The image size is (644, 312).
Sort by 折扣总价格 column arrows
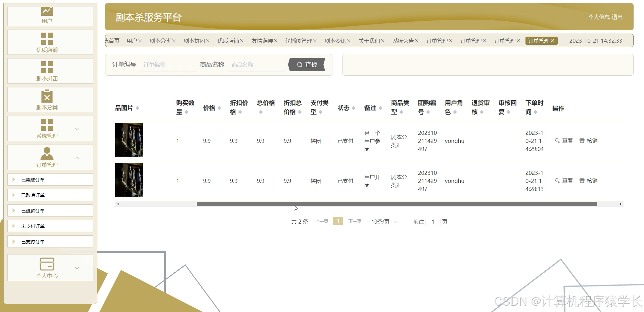[x=300, y=112]
